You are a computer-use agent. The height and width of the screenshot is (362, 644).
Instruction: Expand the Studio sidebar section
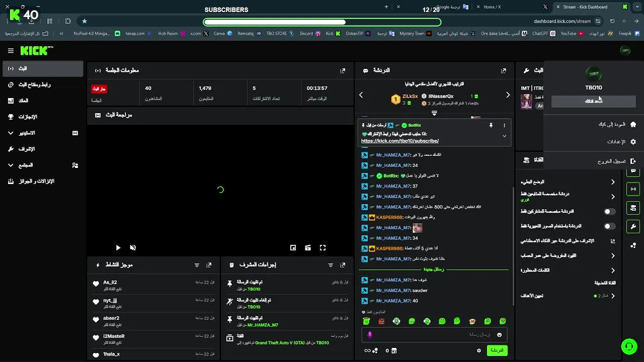(11, 133)
